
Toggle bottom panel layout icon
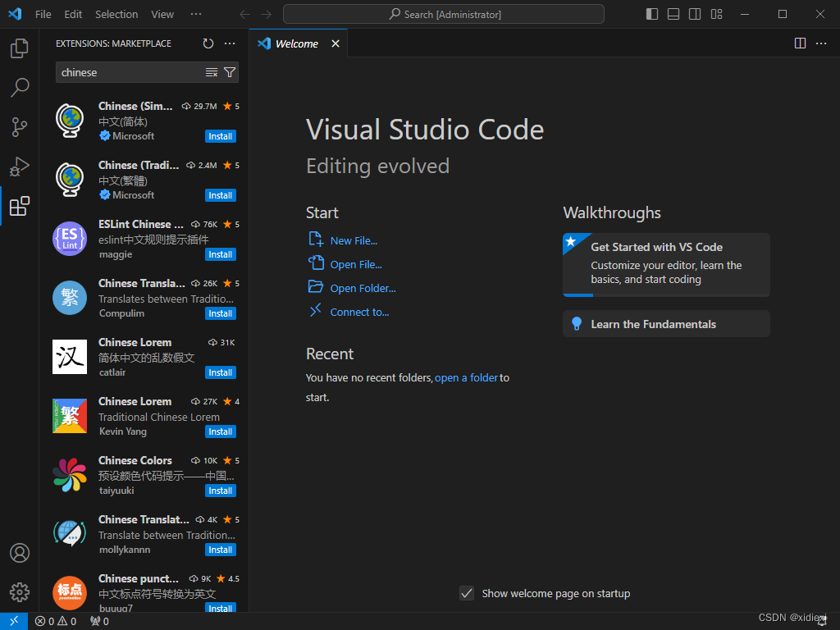point(673,14)
